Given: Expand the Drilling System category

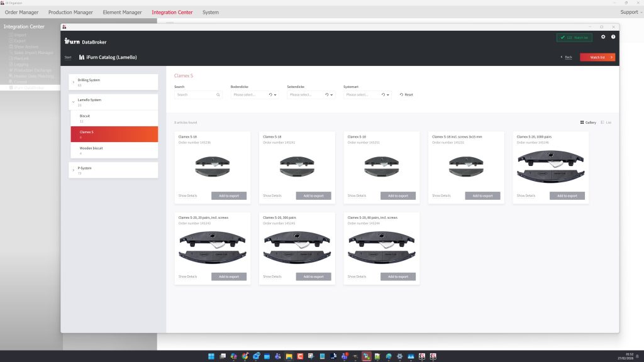Looking at the screenshot, I should [73, 82].
